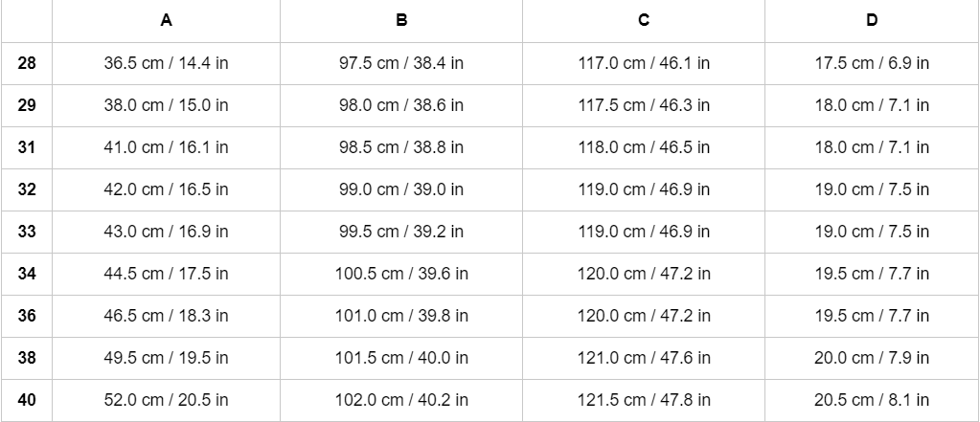Click the 121.0 cm / 47.6 in cell

[x=644, y=358]
